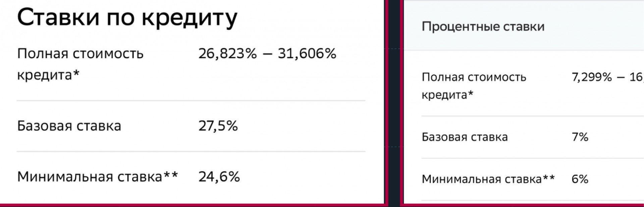This screenshot has height=207, width=644.
Task: Click "Минимальная ставка**" in right panel
Action: click(488, 179)
